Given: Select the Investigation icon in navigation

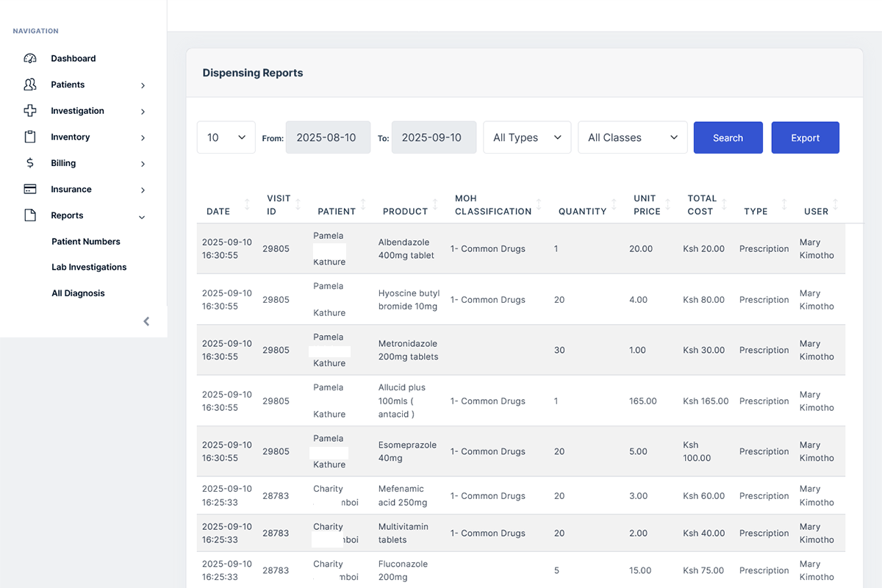Looking at the screenshot, I should 29,110.
